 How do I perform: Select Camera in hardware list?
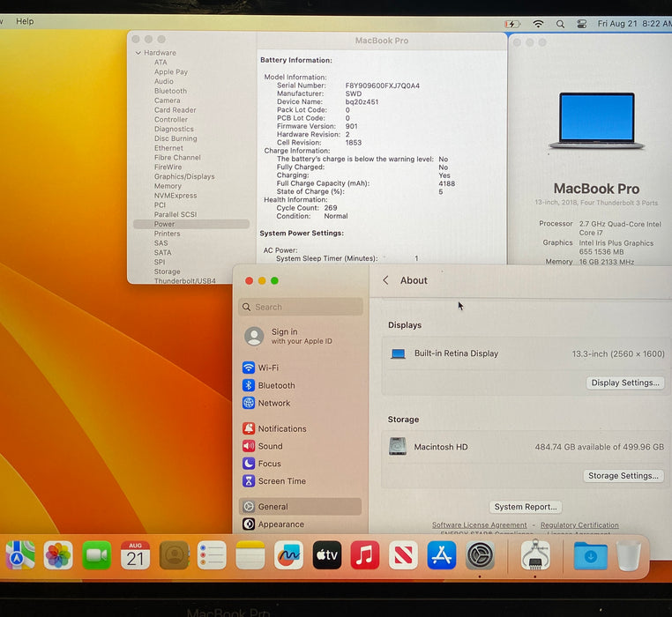coord(168,100)
